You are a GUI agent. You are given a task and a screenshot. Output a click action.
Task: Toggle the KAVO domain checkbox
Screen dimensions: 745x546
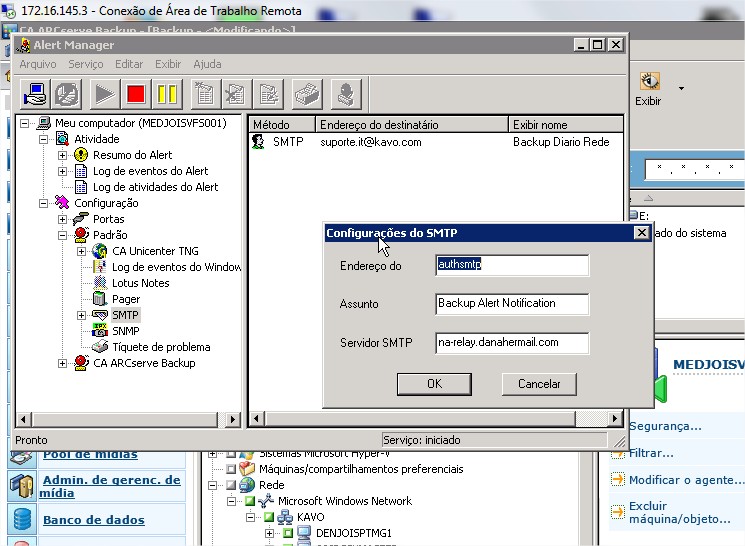[x=267, y=517]
